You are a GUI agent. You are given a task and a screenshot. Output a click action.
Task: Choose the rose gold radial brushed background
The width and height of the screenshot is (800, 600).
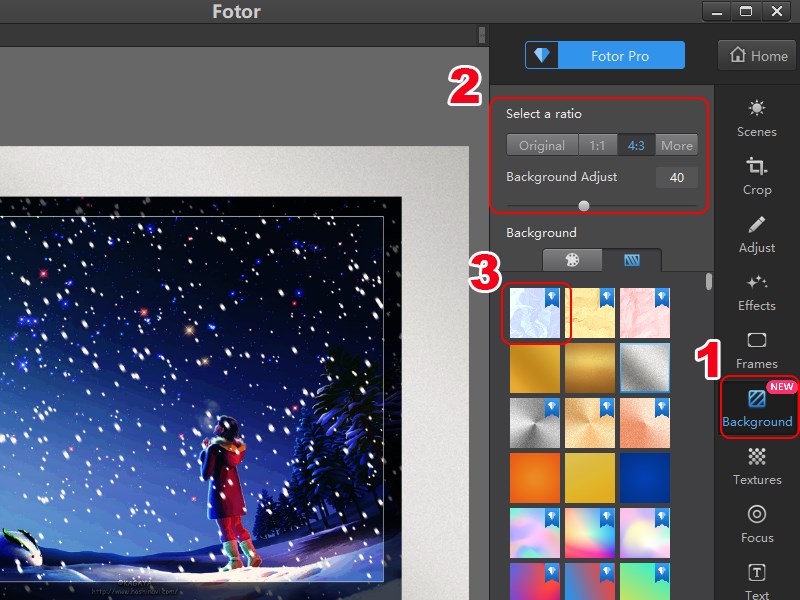pyautogui.click(x=645, y=423)
